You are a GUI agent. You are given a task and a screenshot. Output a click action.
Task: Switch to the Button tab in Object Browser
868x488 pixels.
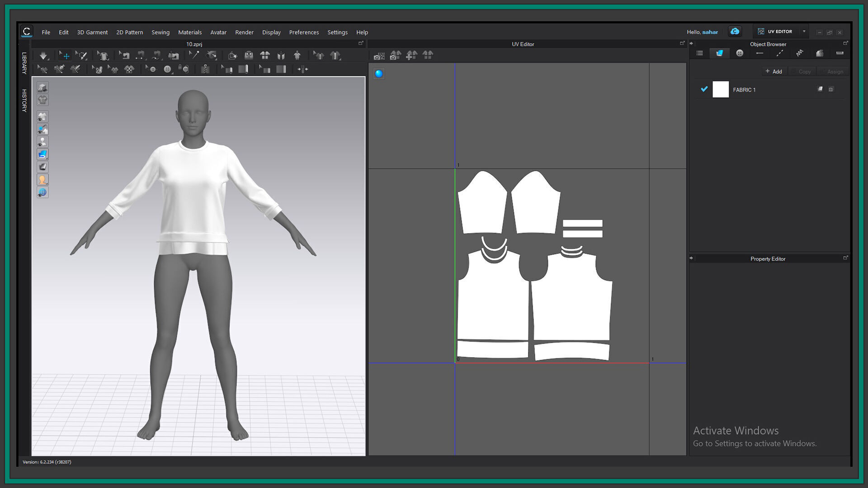pos(740,53)
